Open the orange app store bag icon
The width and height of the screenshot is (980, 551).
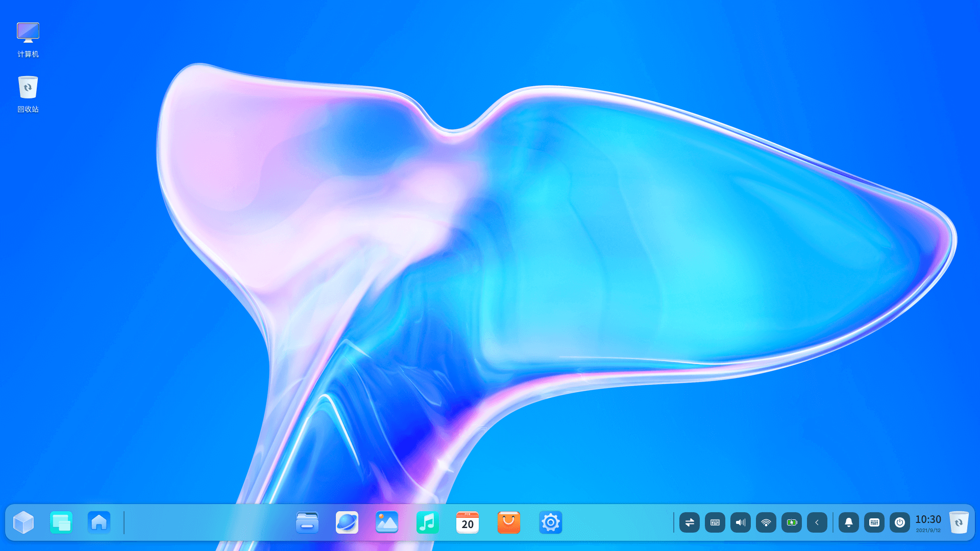(x=509, y=522)
